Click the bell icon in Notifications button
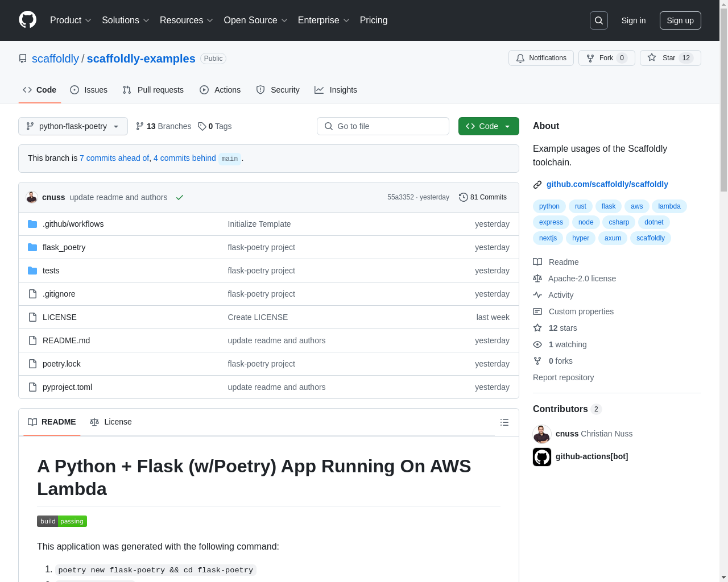Image resolution: width=728 pixels, height=582 pixels. pyautogui.click(x=520, y=58)
